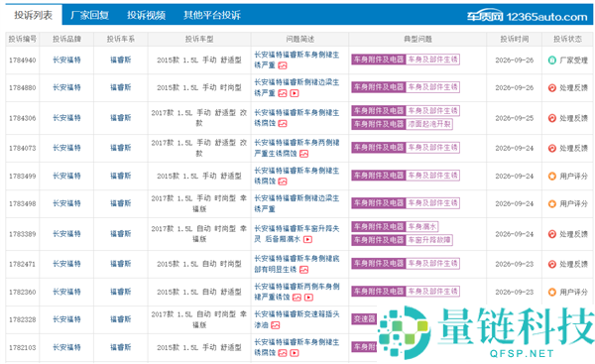Click 车身漏水 tag in row 1783389
Image resolution: width=595 pixels, height=364 pixels.
point(422,227)
